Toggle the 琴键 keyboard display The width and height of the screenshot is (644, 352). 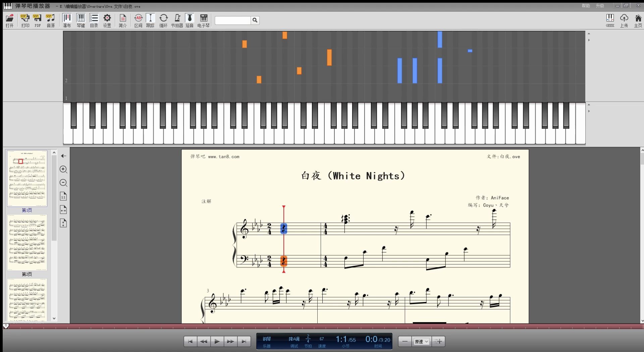point(81,20)
